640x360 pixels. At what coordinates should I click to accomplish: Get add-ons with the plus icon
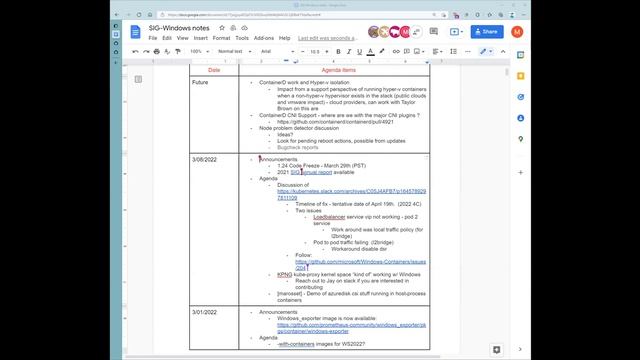(520, 173)
